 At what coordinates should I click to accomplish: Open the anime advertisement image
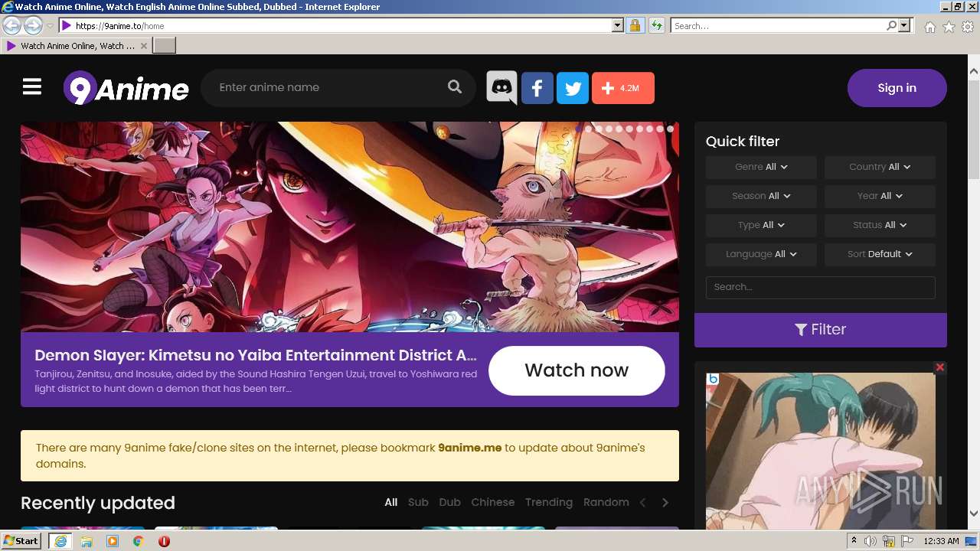tap(821, 452)
